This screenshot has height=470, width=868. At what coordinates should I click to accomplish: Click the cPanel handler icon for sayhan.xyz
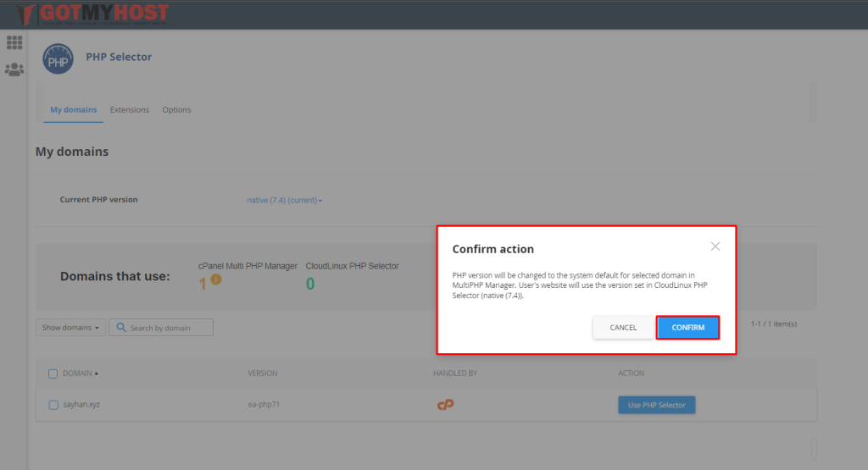pyautogui.click(x=445, y=405)
